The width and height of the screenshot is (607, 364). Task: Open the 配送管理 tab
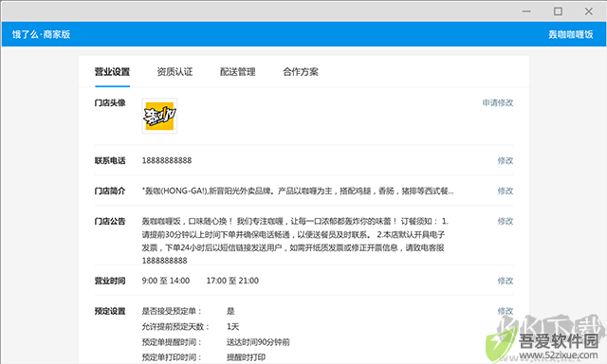click(x=238, y=72)
